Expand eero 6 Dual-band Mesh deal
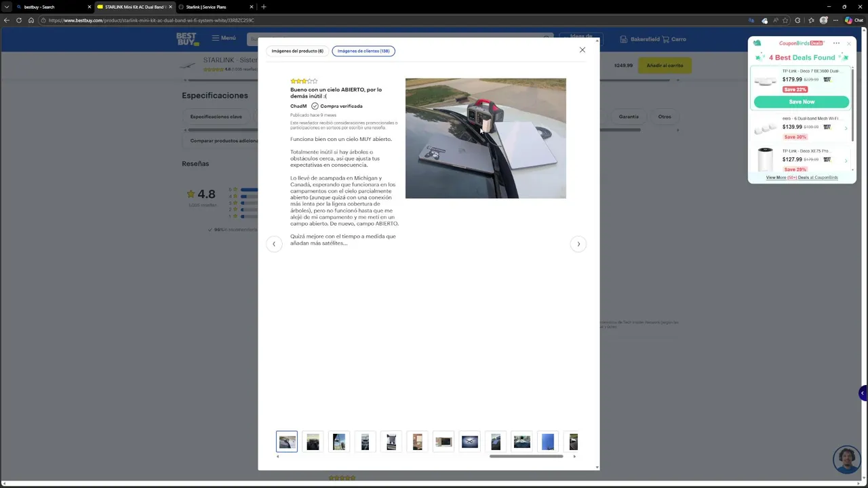This screenshot has width=868, height=488. pyautogui.click(x=846, y=128)
